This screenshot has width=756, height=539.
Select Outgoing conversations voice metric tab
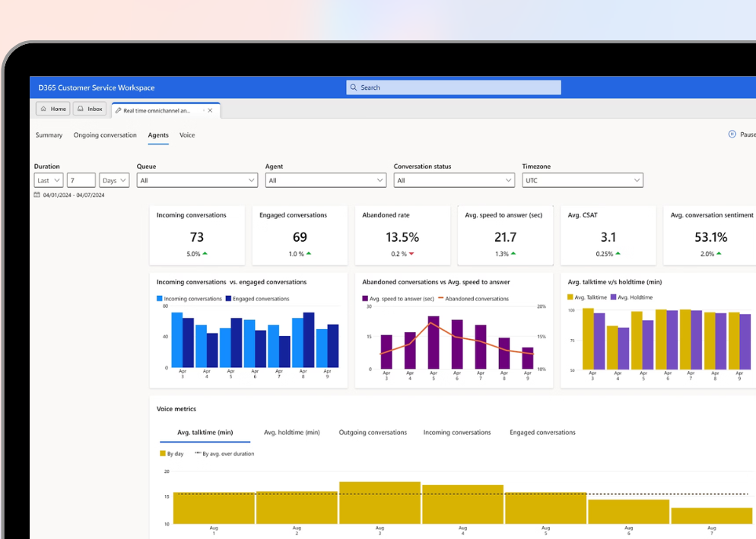pos(373,433)
